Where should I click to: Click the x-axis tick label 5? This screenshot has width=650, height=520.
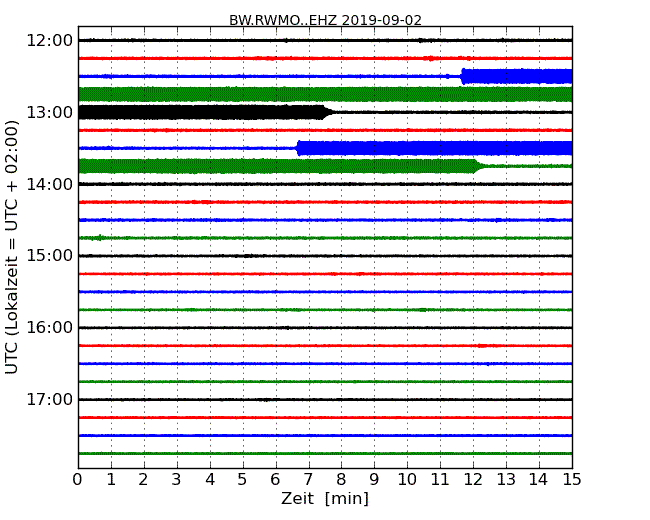[x=243, y=480]
